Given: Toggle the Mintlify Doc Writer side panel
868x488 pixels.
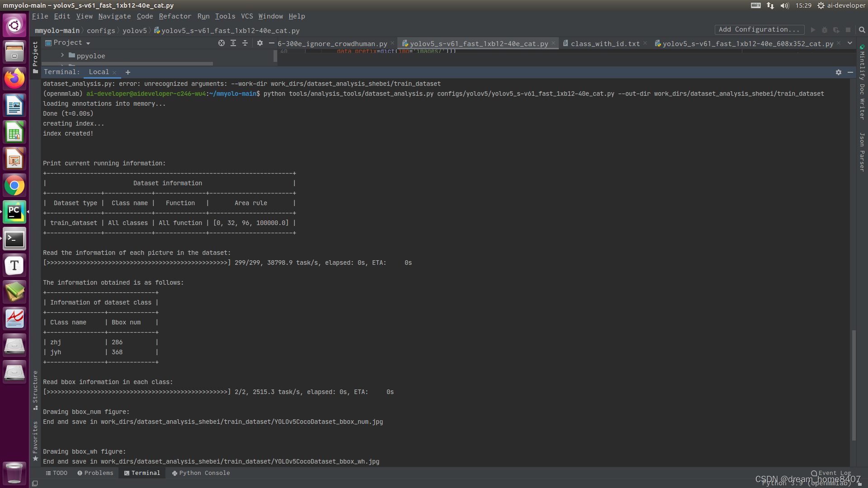Looking at the screenshot, I should 862,82.
